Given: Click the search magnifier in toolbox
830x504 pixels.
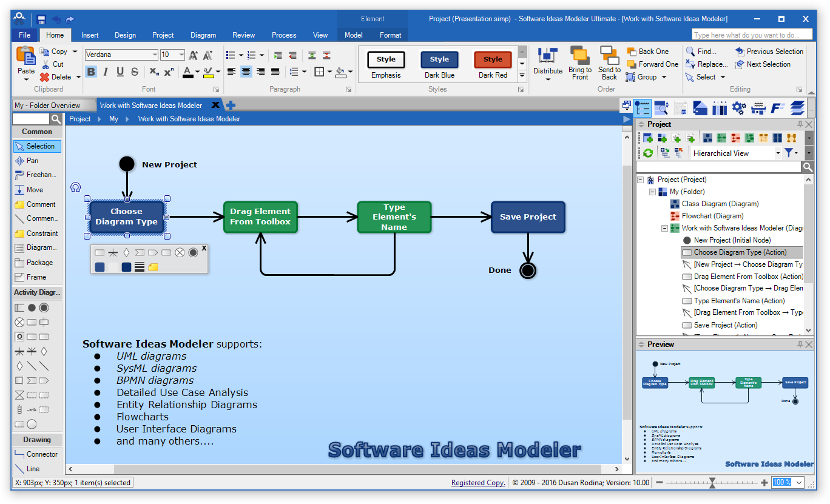Looking at the screenshot, I should point(56,119).
